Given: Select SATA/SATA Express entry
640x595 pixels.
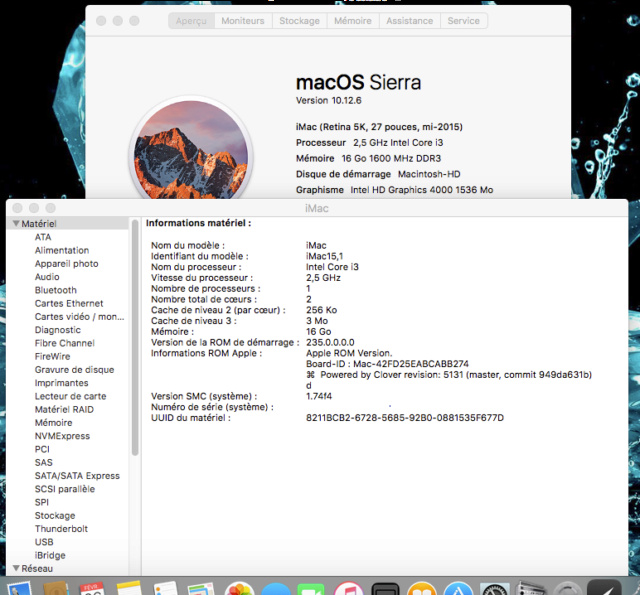Looking at the screenshot, I should tap(77, 476).
